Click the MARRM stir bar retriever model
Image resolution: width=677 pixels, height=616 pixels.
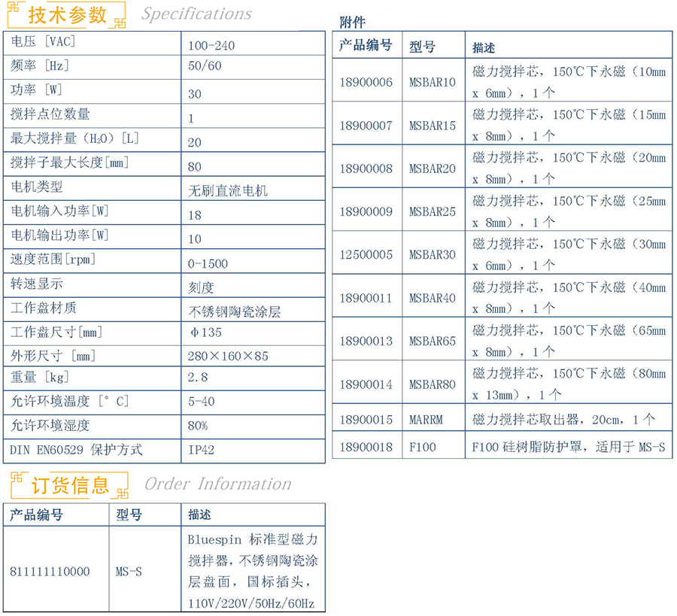(427, 420)
